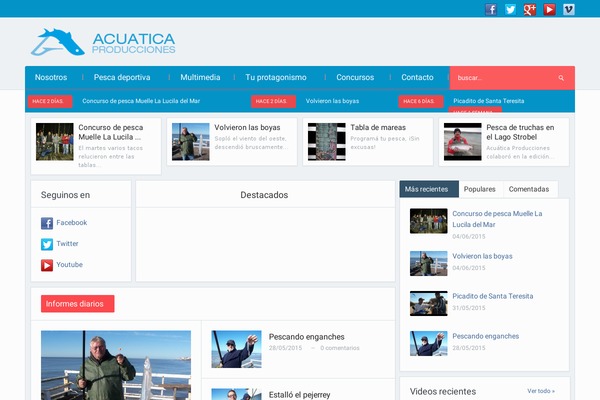Image resolution: width=600 pixels, height=400 pixels.
Task: Open the Google Plus icon in top bar
Action: coord(530,9)
